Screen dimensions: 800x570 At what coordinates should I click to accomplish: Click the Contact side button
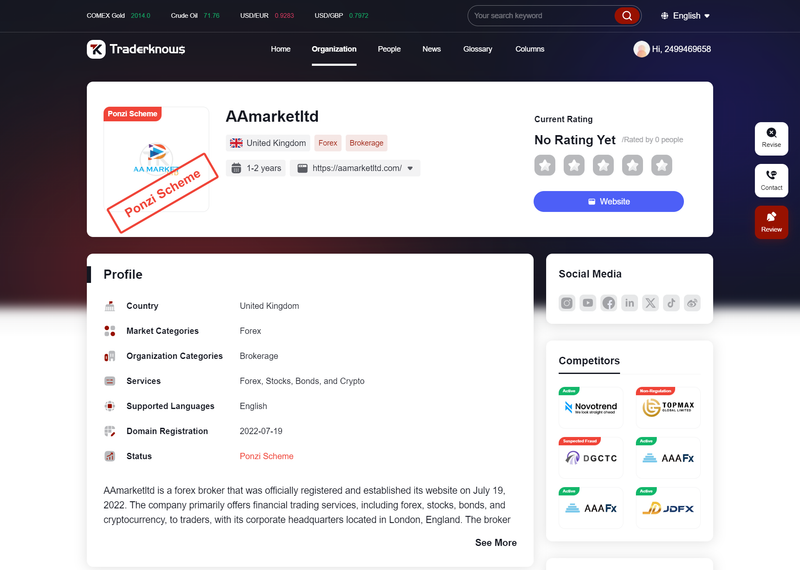point(771,180)
